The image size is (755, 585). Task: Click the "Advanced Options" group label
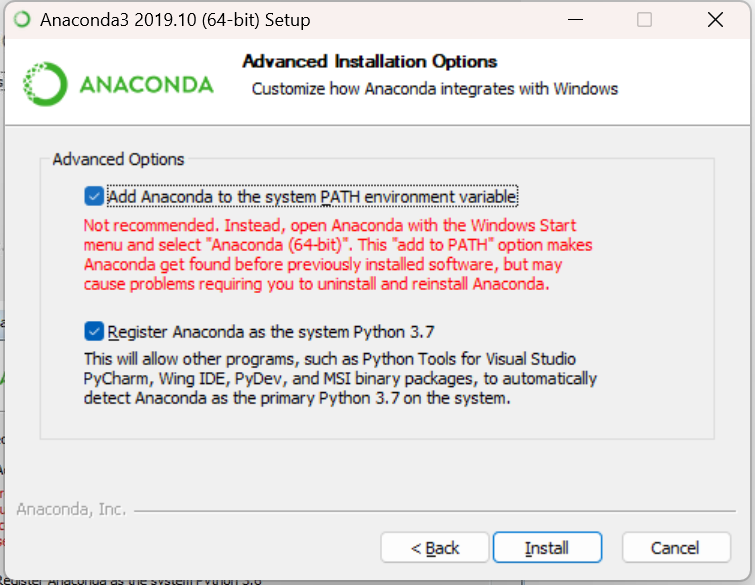pos(118,159)
